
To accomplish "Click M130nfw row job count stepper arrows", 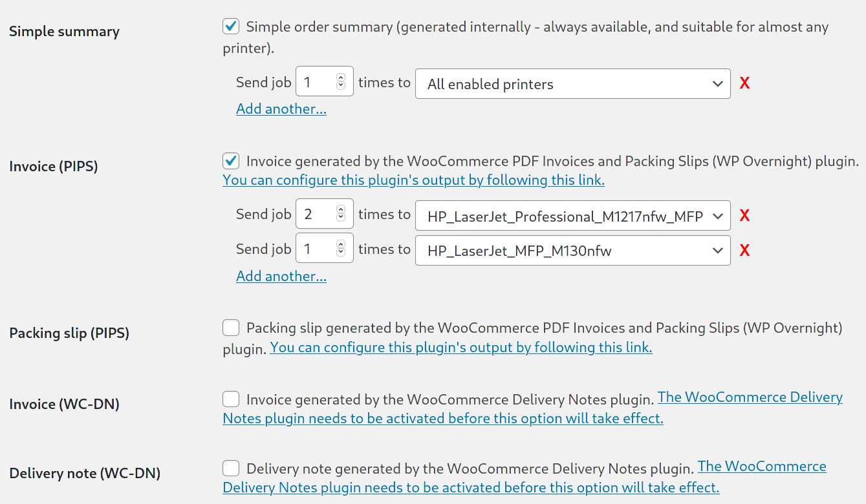I will click(341, 249).
